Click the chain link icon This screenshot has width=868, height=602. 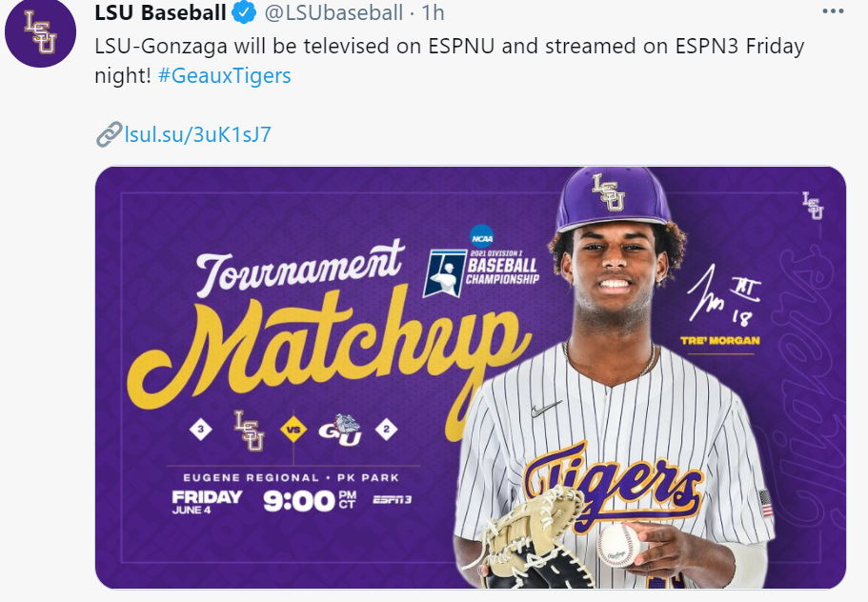click(110, 134)
